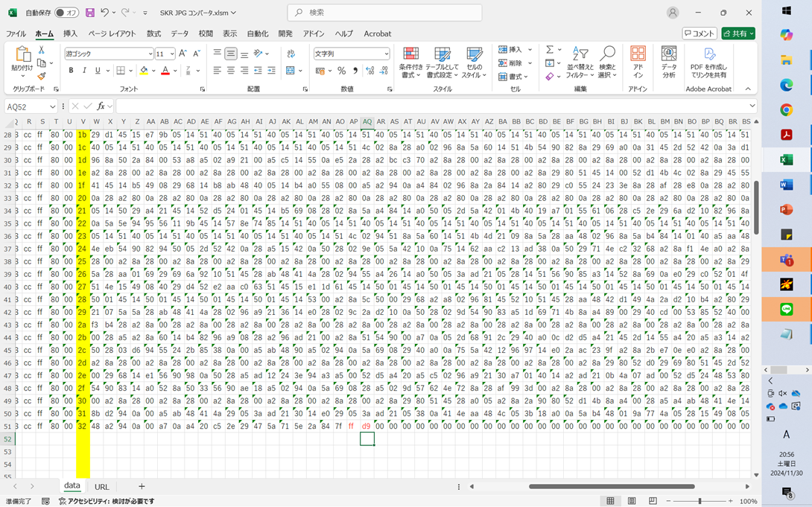Open the File tab
Image resolution: width=812 pixels, height=507 pixels.
16,34
